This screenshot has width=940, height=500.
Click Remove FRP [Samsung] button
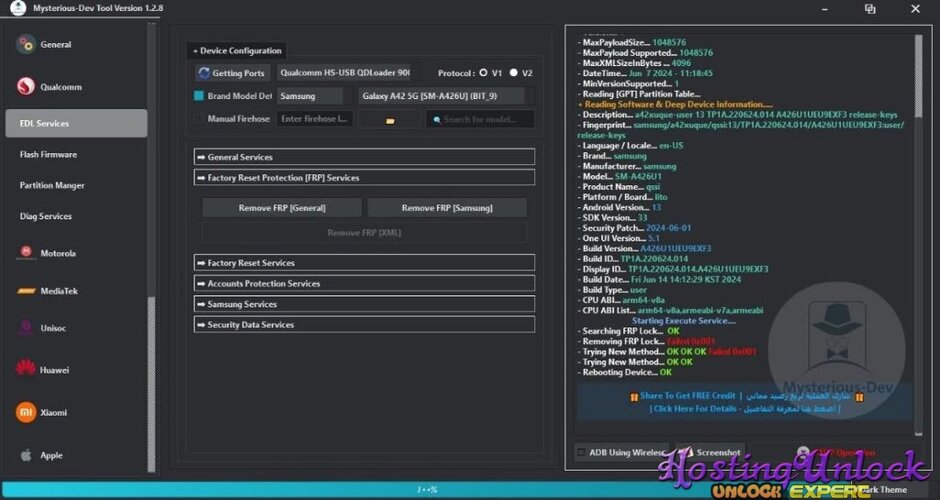tap(447, 208)
